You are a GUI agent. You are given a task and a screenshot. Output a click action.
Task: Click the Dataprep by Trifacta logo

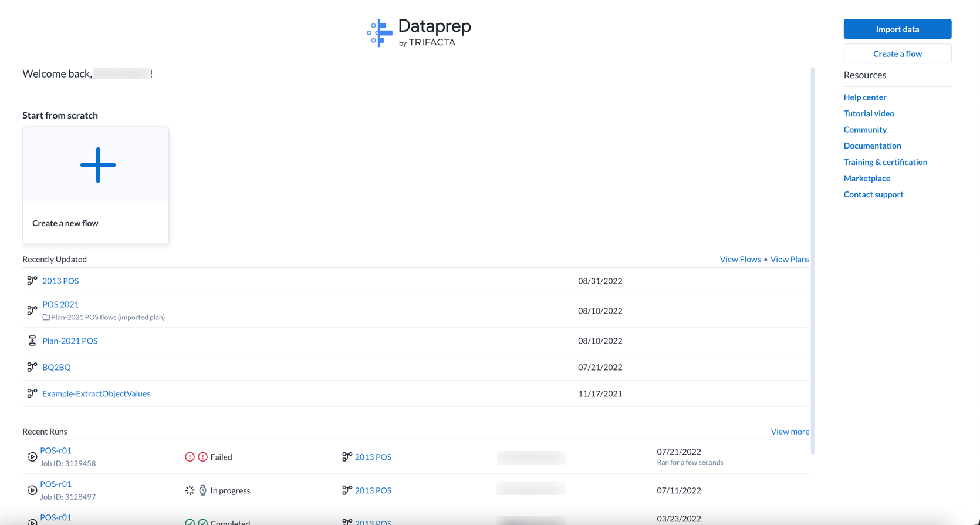pos(419,33)
